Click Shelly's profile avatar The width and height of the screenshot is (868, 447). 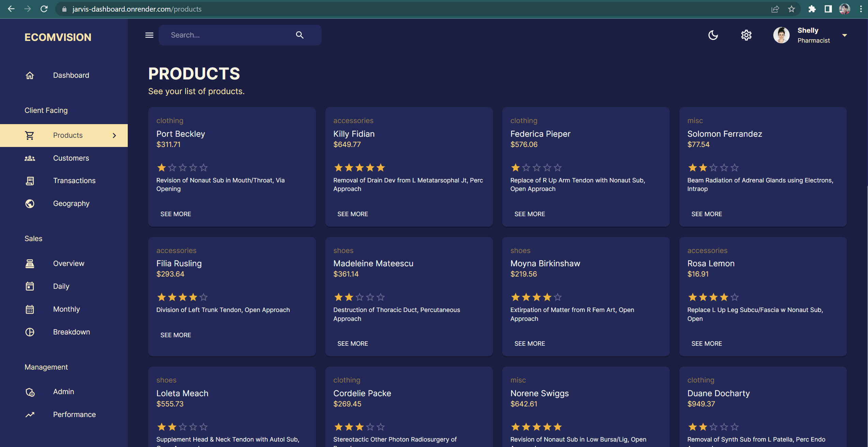coord(781,35)
